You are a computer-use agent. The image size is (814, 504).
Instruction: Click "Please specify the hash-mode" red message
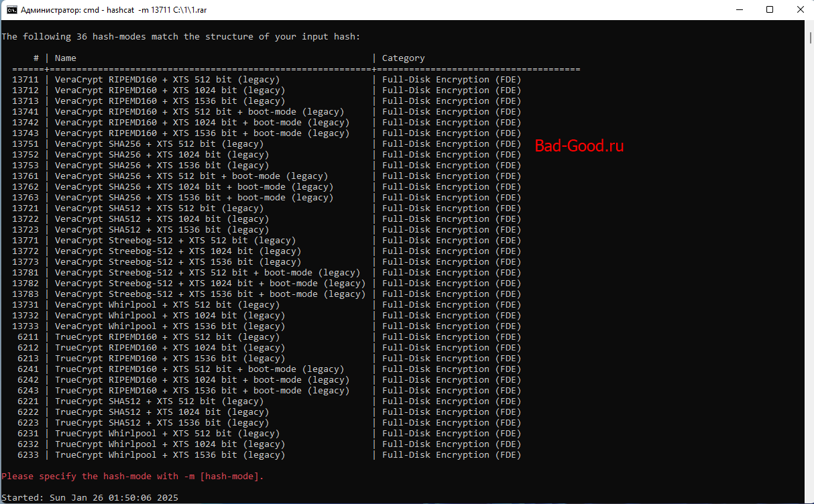(x=133, y=477)
